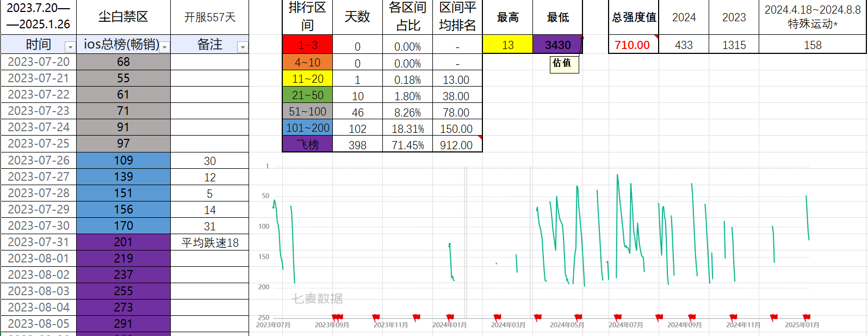Viewport: 868px width, 336px height.
Task: Select the purple 3430 最低 value cell
Action: (557, 45)
